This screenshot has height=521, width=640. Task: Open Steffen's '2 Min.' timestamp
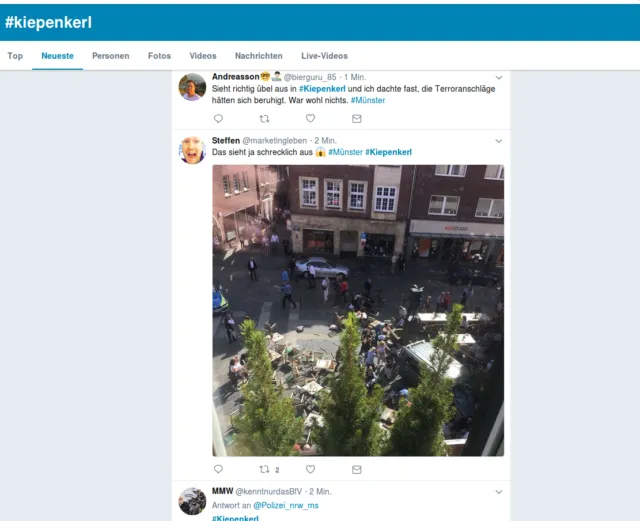[325, 141]
